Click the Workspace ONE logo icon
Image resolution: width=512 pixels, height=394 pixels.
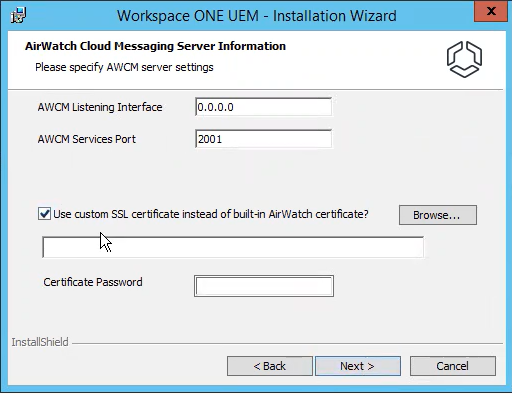click(464, 60)
